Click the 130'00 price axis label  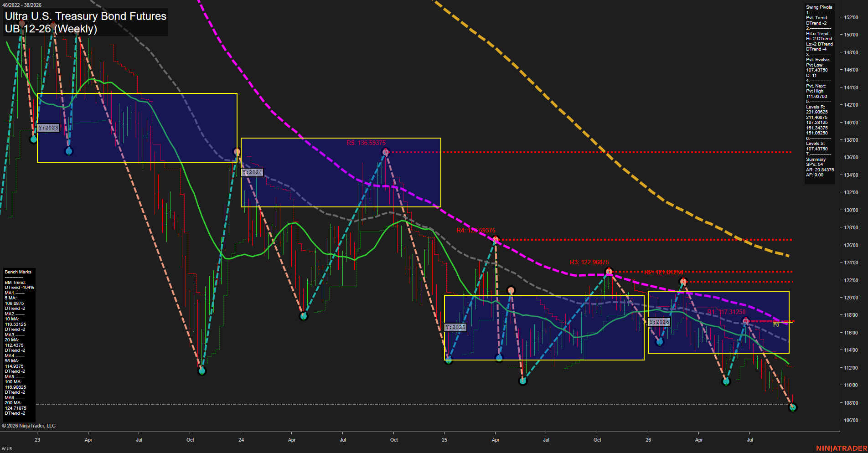coord(852,210)
